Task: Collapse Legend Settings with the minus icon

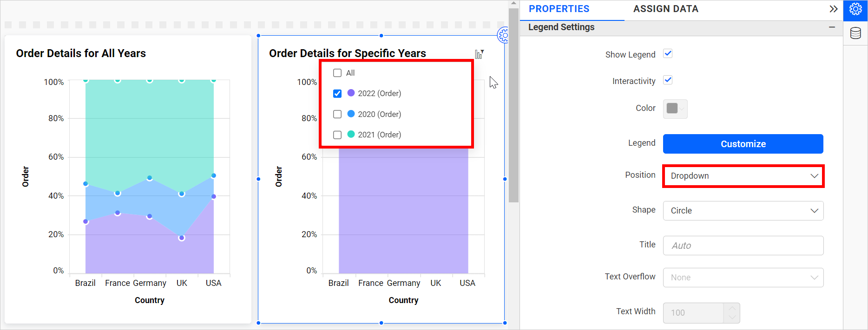Action: click(x=832, y=27)
